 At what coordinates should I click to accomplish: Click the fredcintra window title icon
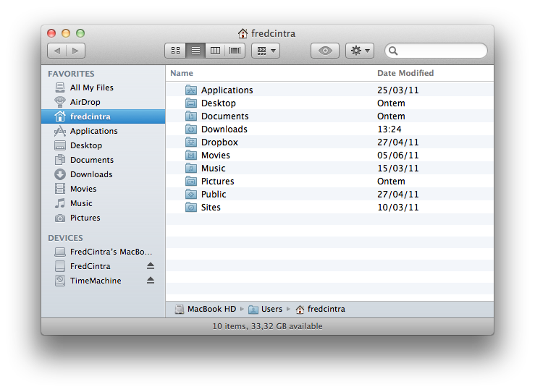point(243,33)
